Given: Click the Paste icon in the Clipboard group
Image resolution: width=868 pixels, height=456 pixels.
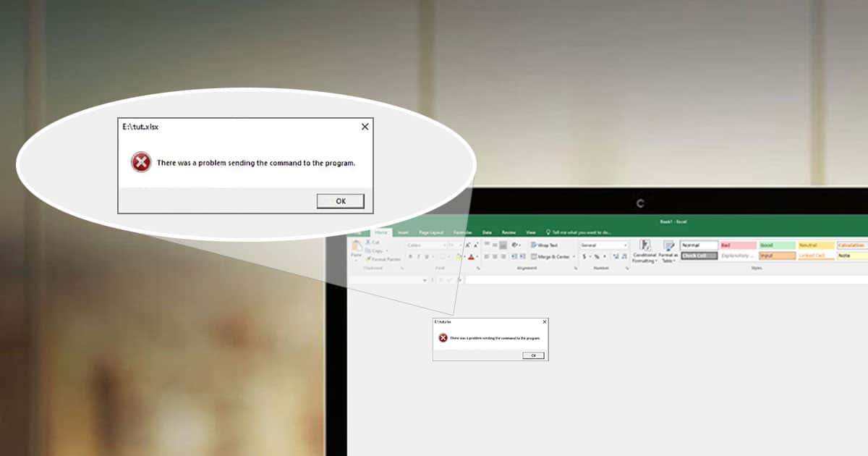Looking at the screenshot, I should (x=356, y=246).
